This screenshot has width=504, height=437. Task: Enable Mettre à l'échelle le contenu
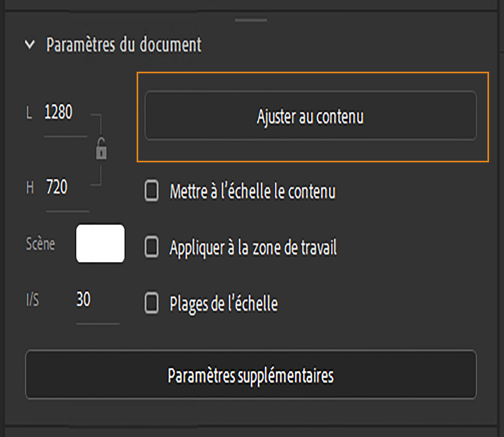pos(151,192)
